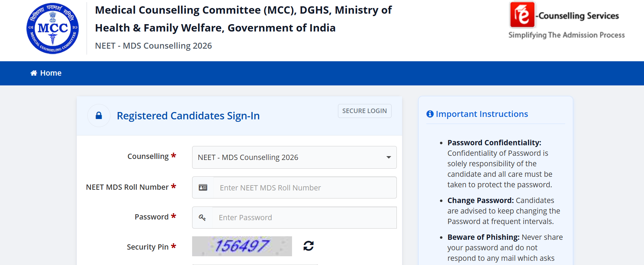Click the Important Instructions heading
The width and height of the screenshot is (644, 265).
click(x=482, y=114)
